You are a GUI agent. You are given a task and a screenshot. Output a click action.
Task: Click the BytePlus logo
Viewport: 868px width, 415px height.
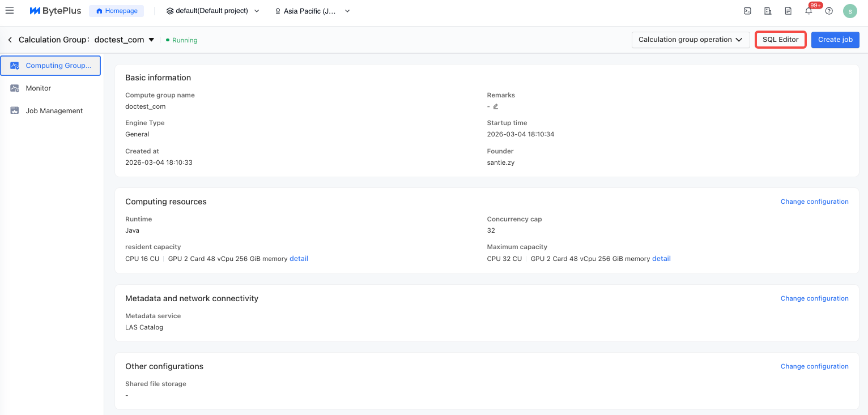point(56,11)
